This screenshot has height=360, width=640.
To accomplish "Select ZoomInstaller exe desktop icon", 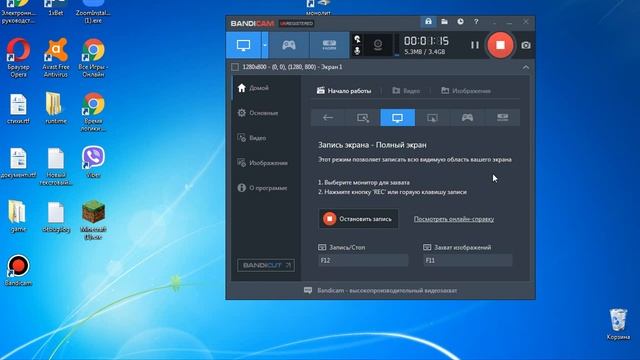I will tap(93, 11).
